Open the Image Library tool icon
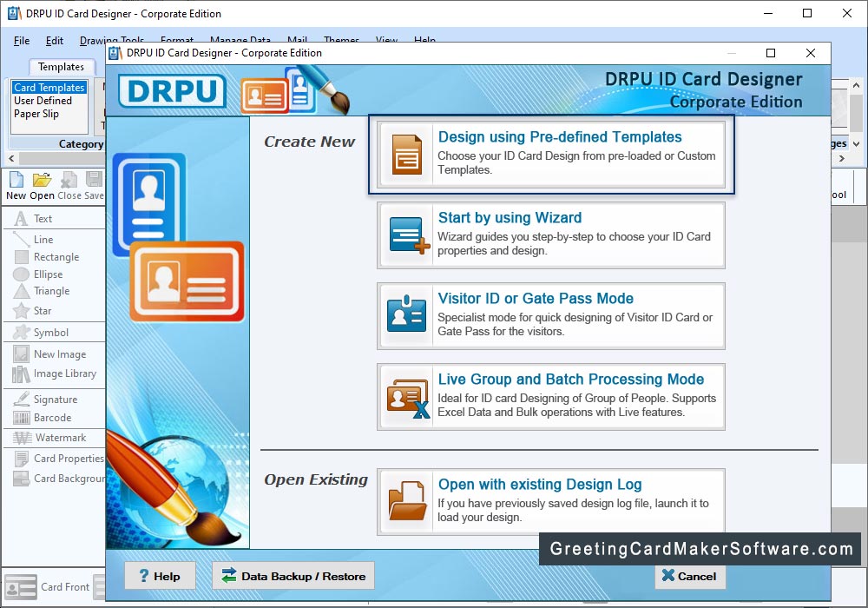 coord(21,374)
